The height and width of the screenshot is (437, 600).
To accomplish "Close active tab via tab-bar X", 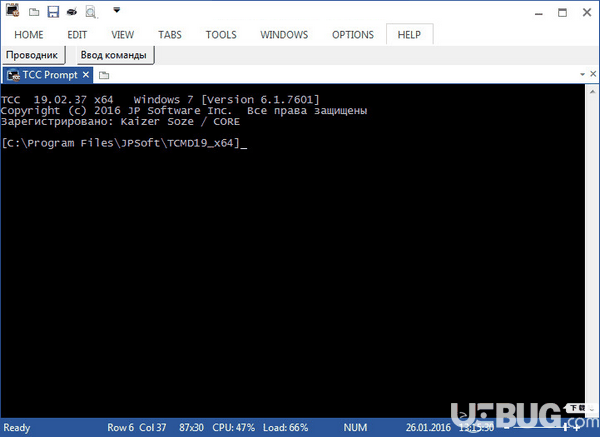I will click(593, 74).
